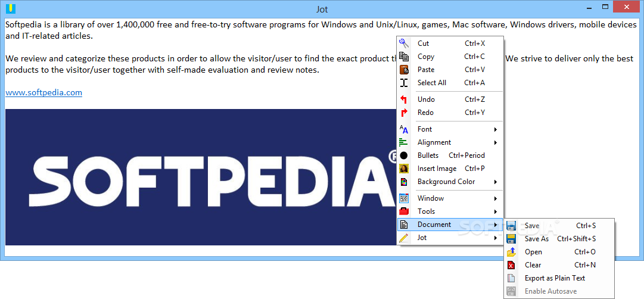
Task: Click the Font letters icon
Action: point(404,129)
